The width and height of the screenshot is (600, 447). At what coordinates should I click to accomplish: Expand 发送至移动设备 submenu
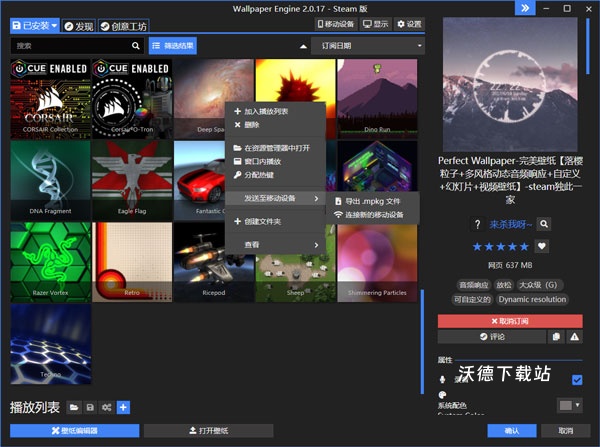(274, 198)
